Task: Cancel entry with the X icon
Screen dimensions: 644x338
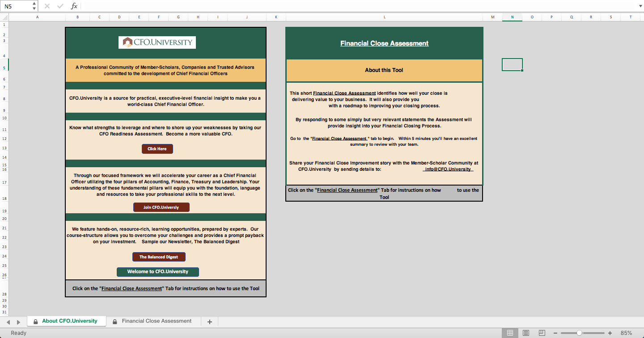Action: [47, 6]
